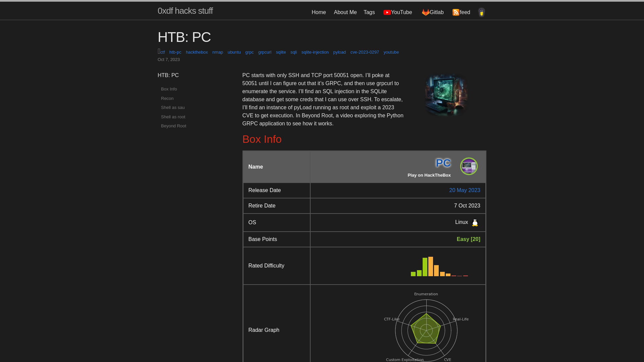Jump to Shell as sau section
This screenshot has width=644, height=362.
pyautogui.click(x=173, y=108)
